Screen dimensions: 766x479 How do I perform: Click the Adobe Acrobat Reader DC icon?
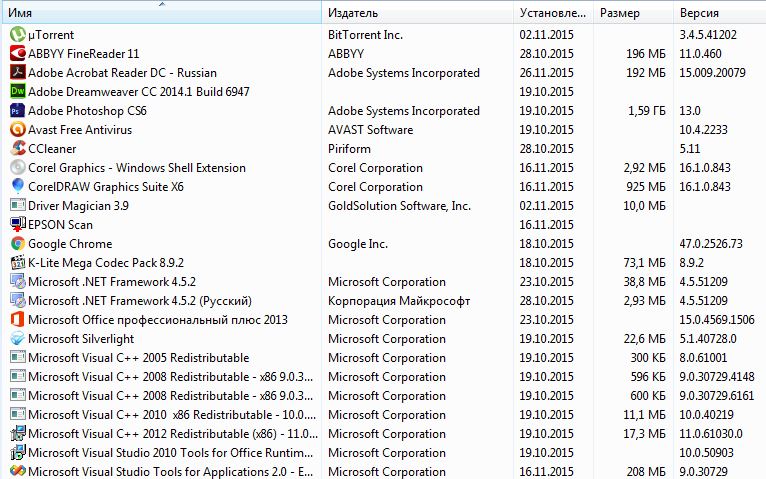[x=18, y=72]
